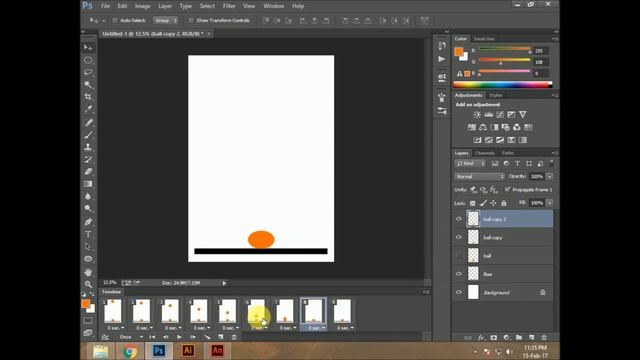
Task: Open frame 1 delay time dropdown
Action: (116, 328)
